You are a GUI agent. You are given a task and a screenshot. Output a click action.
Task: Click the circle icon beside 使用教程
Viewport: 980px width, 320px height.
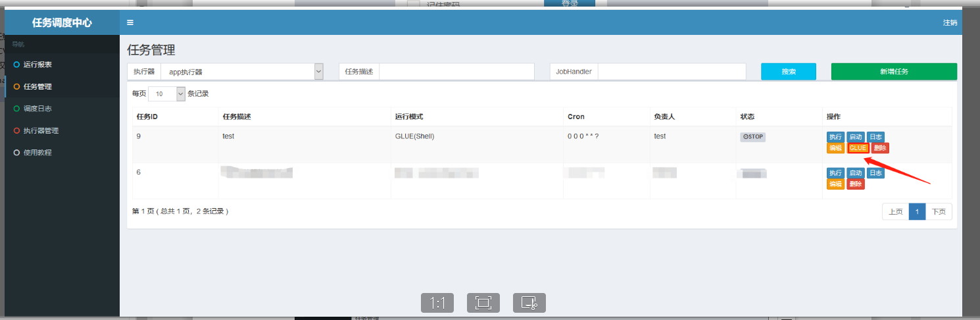click(16, 152)
